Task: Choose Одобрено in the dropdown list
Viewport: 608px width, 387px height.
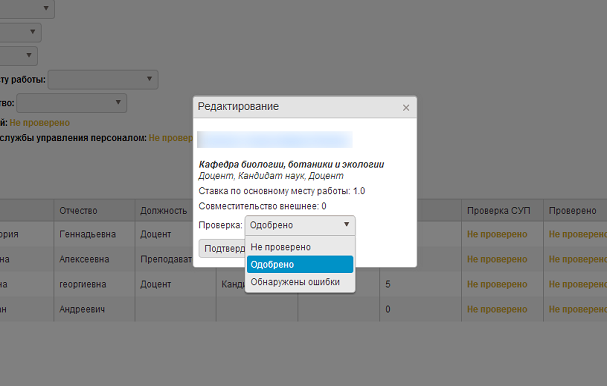Action: tap(300, 264)
